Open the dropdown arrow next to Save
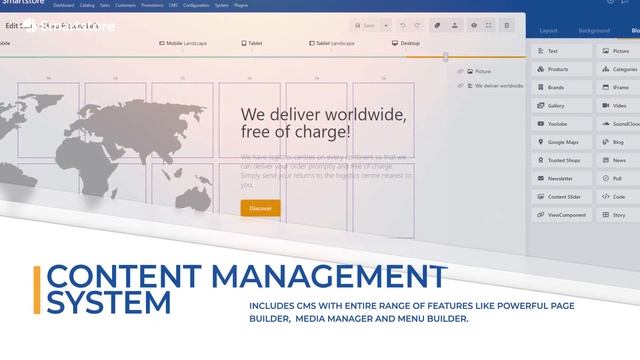Image resolution: width=640 pixels, height=360 pixels. (x=386, y=25)
